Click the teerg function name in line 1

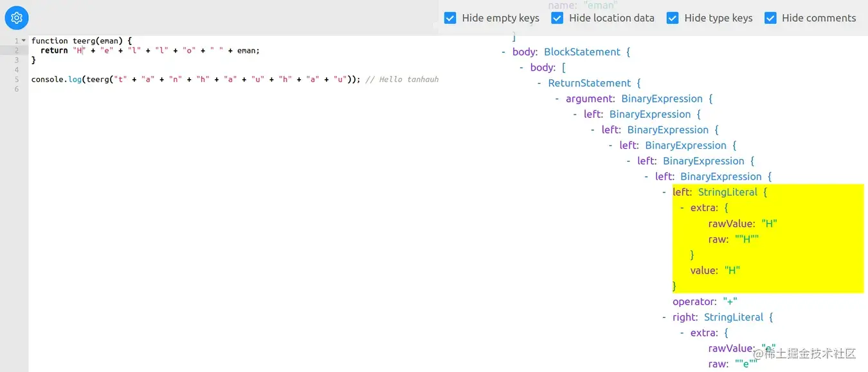(84, 41)
